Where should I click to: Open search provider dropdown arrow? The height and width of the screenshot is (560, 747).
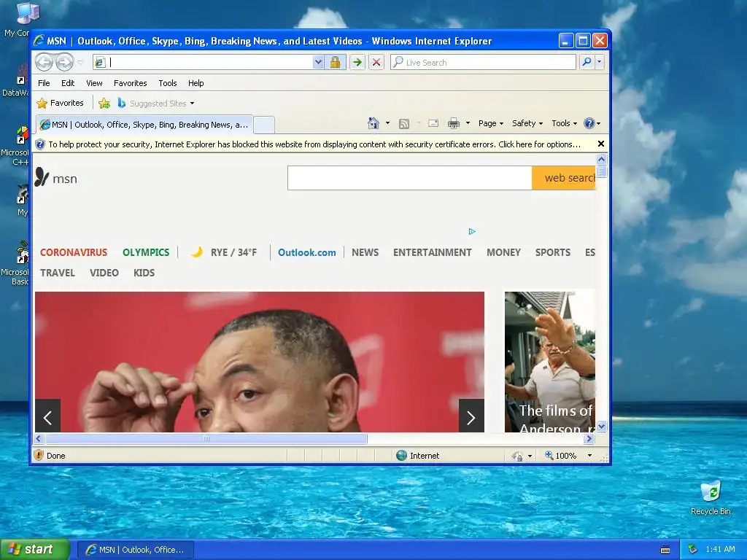pos(600,62)
